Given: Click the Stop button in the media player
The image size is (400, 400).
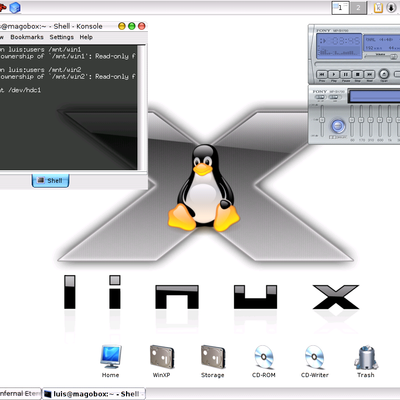Looking at the screenshot, I should pos(358,74).
